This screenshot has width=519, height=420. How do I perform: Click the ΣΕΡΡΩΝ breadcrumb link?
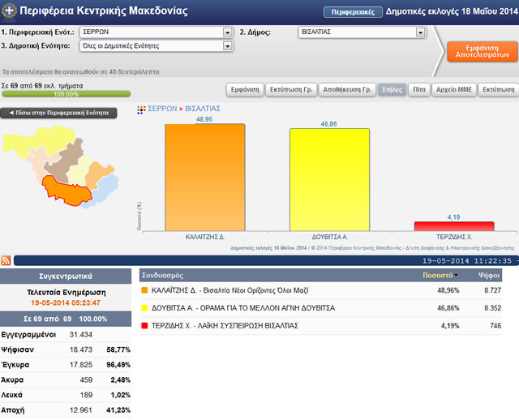pos(163,108)
